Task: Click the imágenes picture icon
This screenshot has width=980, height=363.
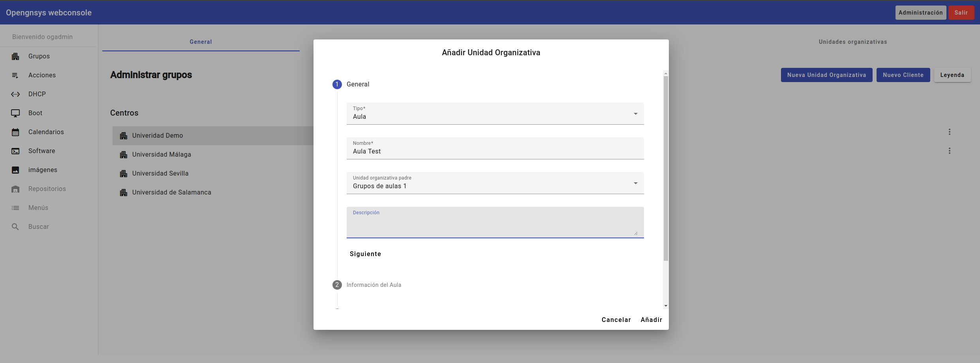Action: coord(15,170)
